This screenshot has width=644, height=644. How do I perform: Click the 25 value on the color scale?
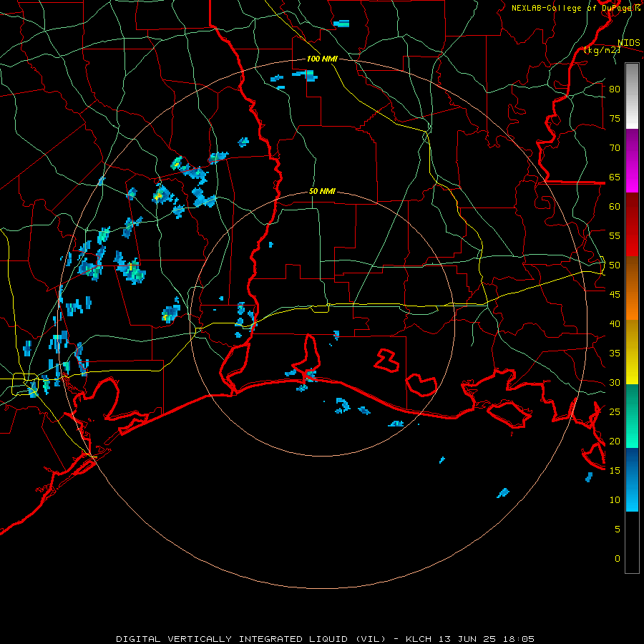point(615,412)
